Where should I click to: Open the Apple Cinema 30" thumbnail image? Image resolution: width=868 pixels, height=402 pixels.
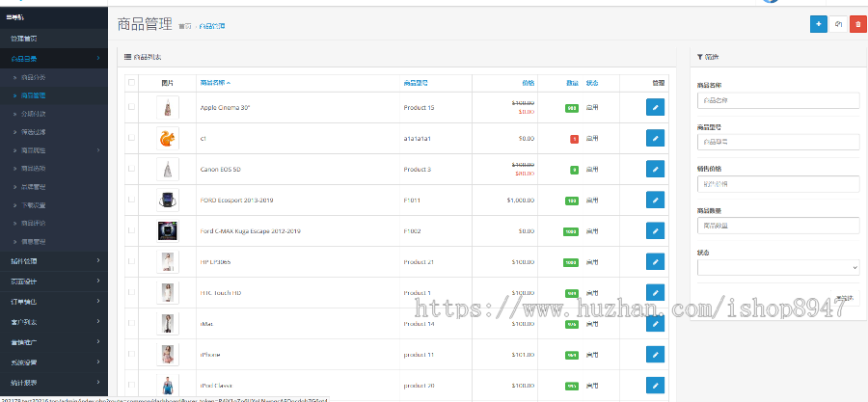167,107
